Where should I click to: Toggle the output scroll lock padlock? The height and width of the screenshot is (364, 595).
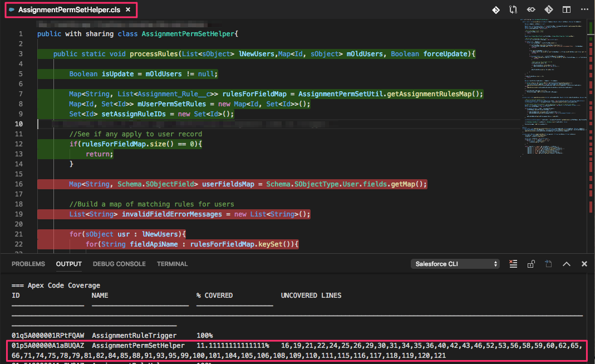click(530, 264)
